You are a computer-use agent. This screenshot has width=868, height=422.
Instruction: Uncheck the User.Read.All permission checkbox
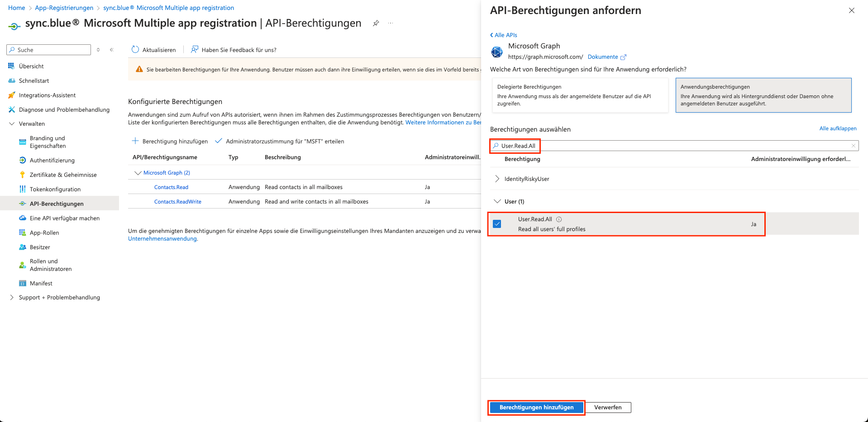pos(497,224)
